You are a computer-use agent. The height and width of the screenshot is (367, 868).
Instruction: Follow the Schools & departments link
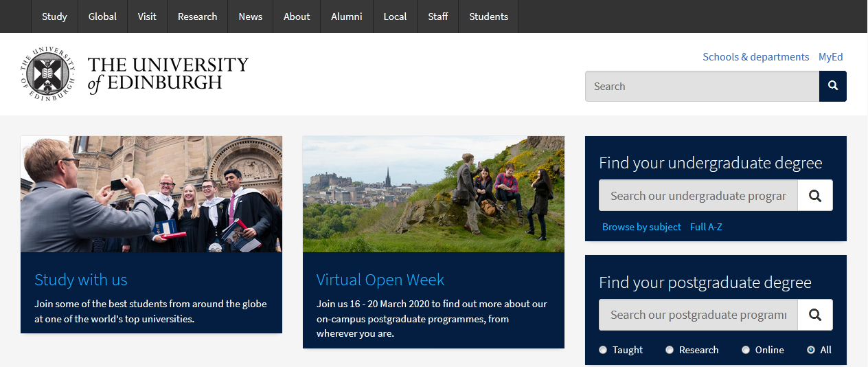point(756,57)
